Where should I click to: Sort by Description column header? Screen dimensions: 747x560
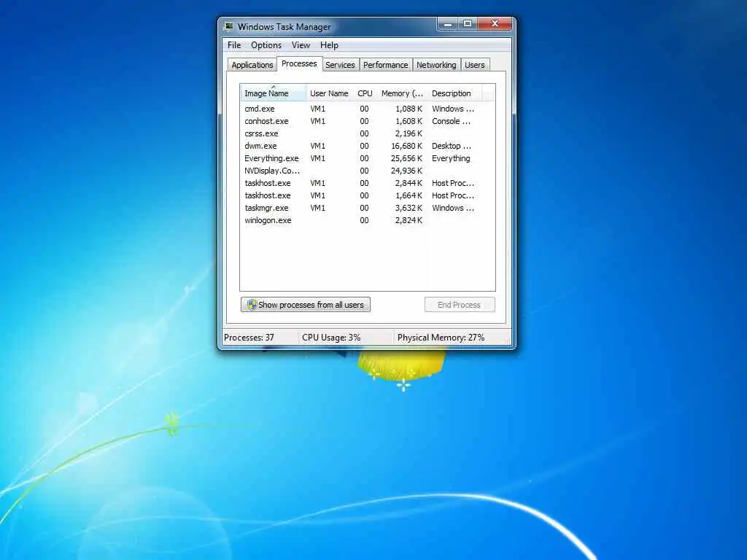[454, 93]
